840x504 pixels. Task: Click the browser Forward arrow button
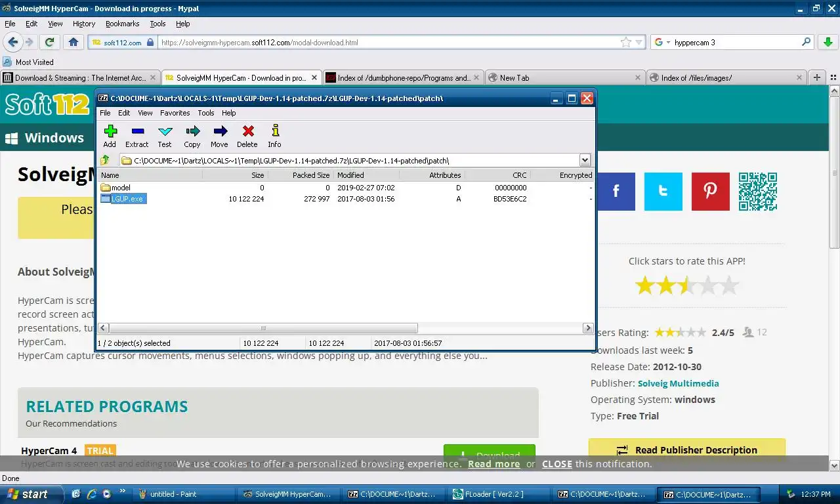[30, 42]
